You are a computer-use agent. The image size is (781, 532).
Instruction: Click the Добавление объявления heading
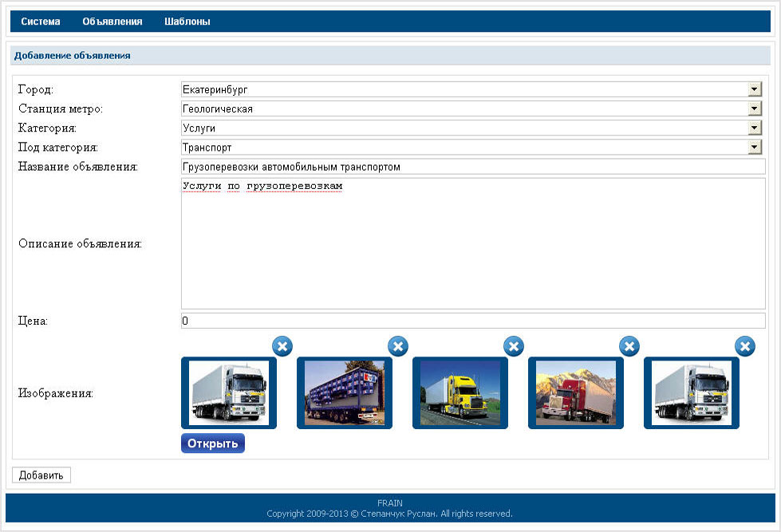(73, 55)
